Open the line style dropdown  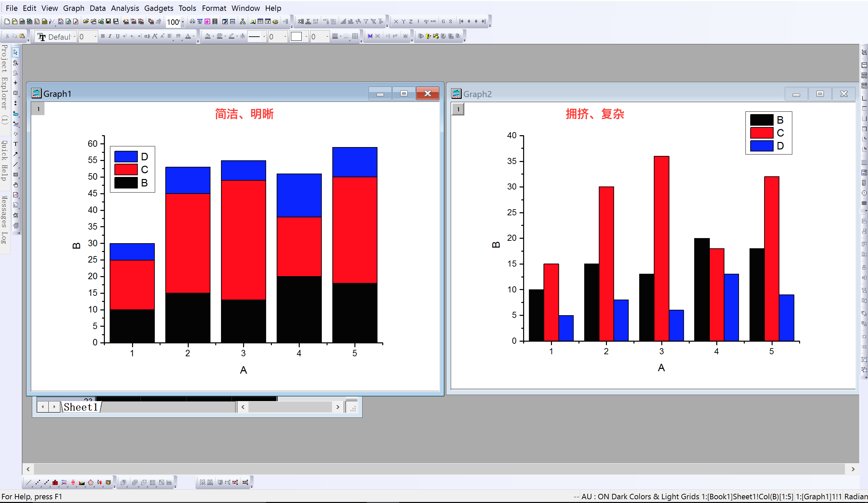(264, 37)
